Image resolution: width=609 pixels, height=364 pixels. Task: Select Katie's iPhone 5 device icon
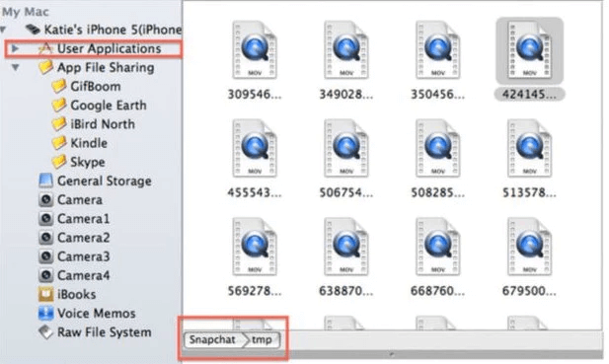tap(34, 30)
